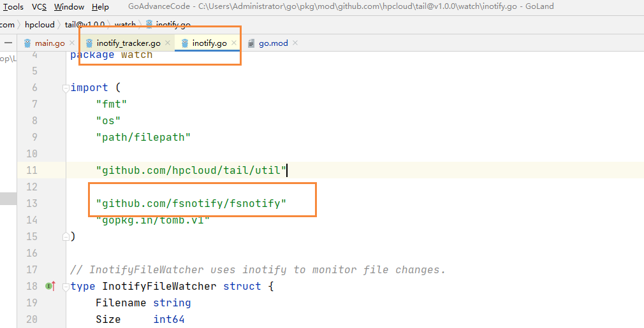Close the inotify_tracker.go tab
This screenshot has height=328, width=644.
click(168, 43)
